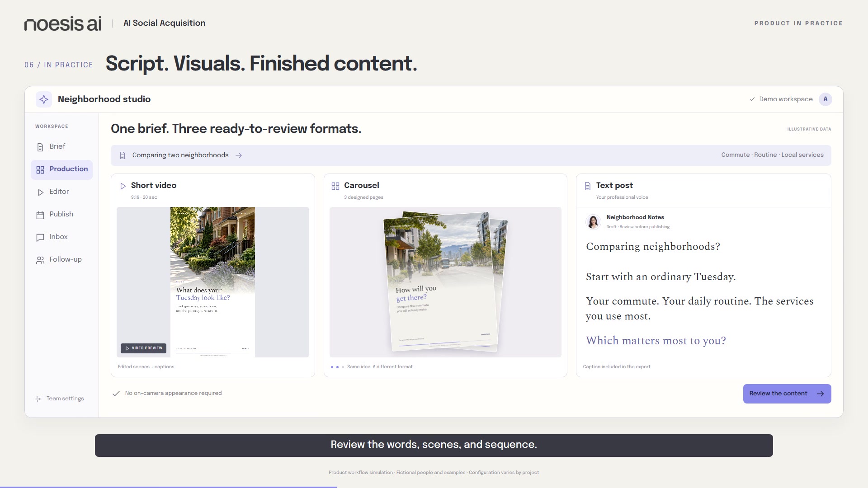
Task: Click the Demo workspace label
Action: [786, 99]
